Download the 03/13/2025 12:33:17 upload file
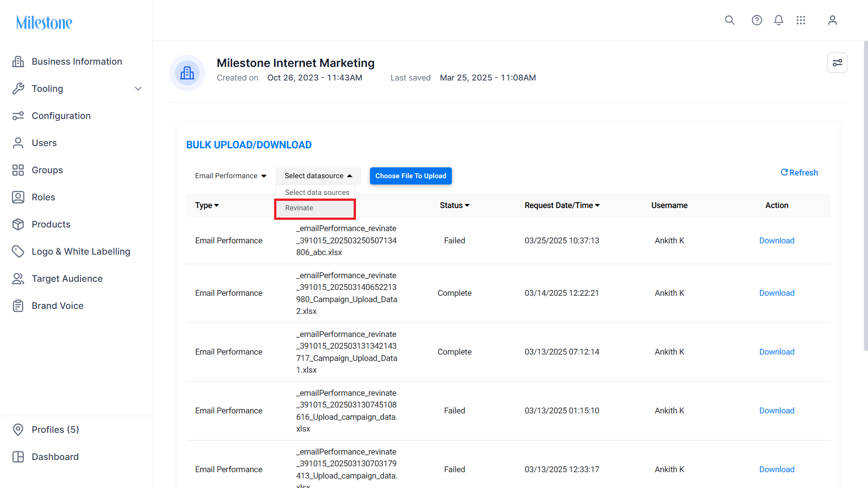The image size is (868, 488). pyautogui.click(x=777, y=469)
